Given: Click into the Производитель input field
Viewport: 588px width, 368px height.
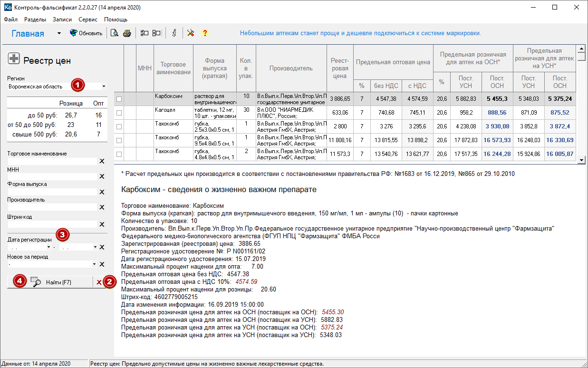Looking at the screenshot, I should pos(52,207).
